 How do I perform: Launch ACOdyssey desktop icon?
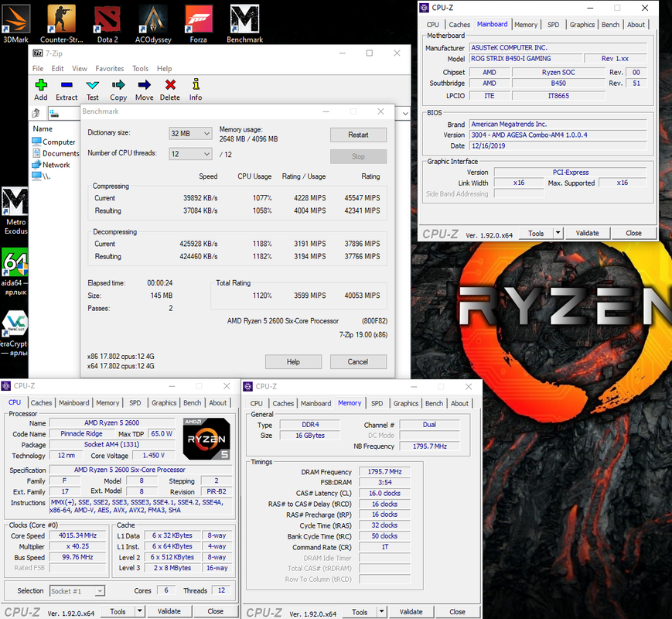(x=153, y=22)
